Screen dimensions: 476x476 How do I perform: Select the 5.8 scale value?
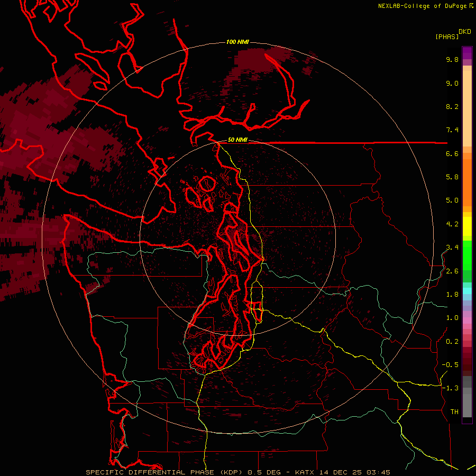[x=452, y=177]
